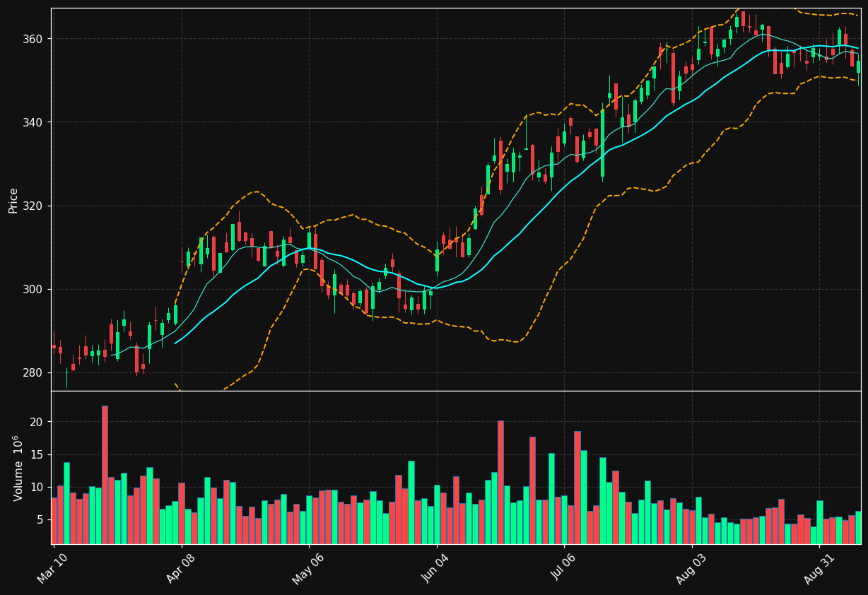This screenshot has height=595, width=868.
Task: Click the 280 price axis tick label
Action: click(x=33, y=372)
